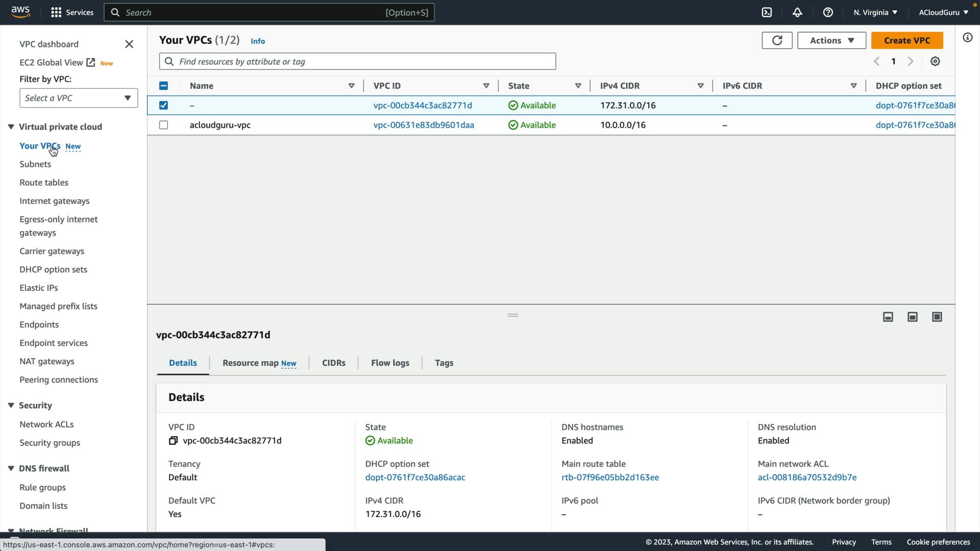This screenshot has height=551, width=980.
Task: Open the Services grid menu
Action: tap(56, 12)
